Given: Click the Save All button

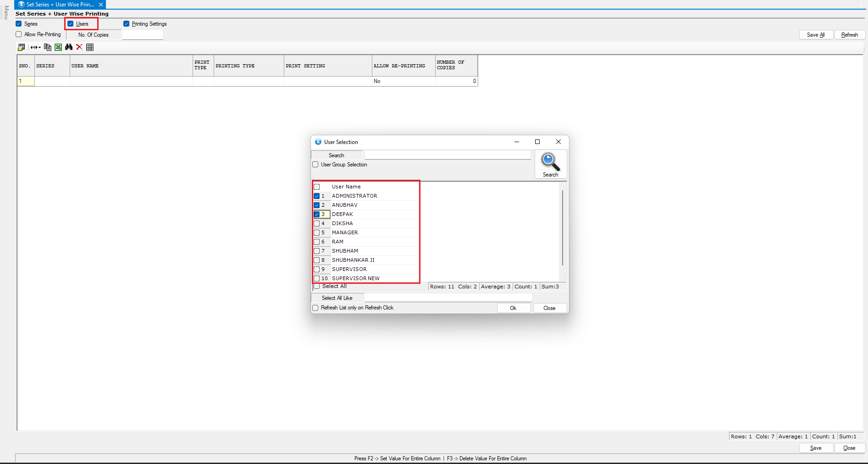Looking at the screenshot, I should pos(816,35).
